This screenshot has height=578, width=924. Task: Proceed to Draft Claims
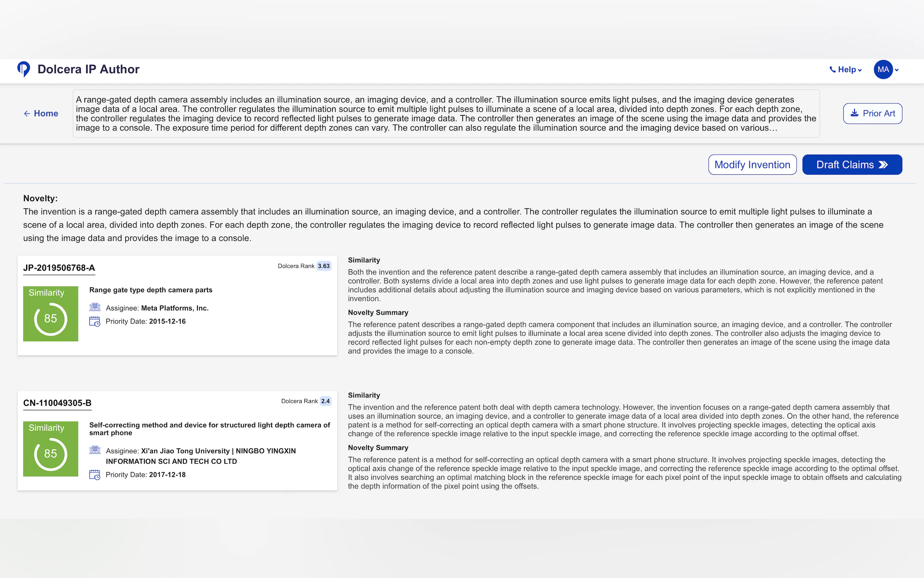(852, 165)
